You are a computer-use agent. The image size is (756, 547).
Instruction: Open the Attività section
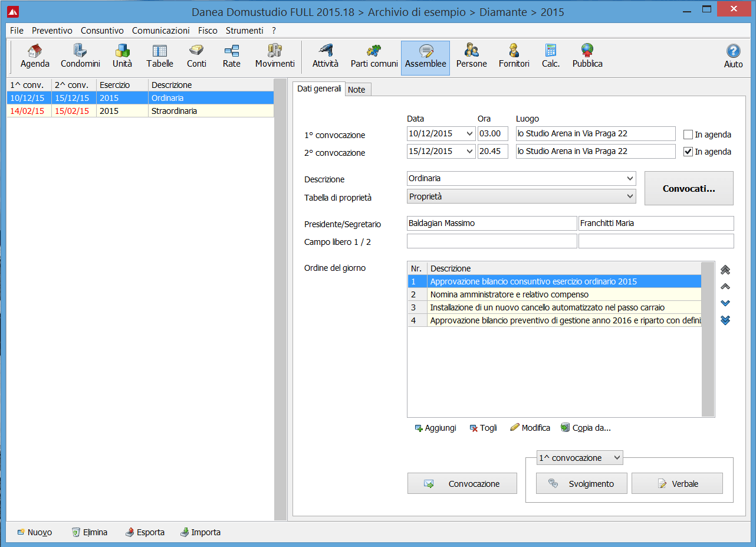(326, 57)
